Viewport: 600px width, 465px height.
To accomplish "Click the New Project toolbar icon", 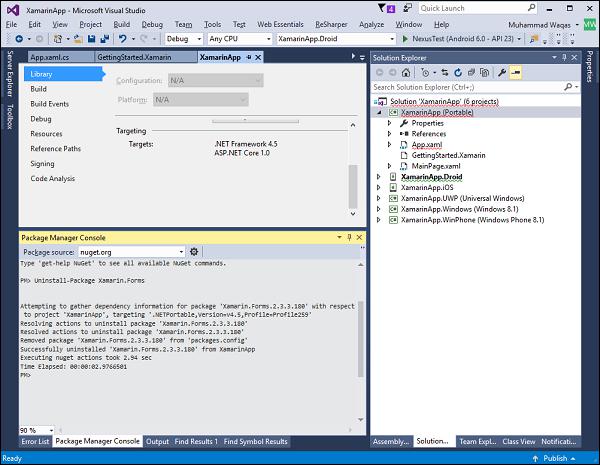I will pos(58,39).
